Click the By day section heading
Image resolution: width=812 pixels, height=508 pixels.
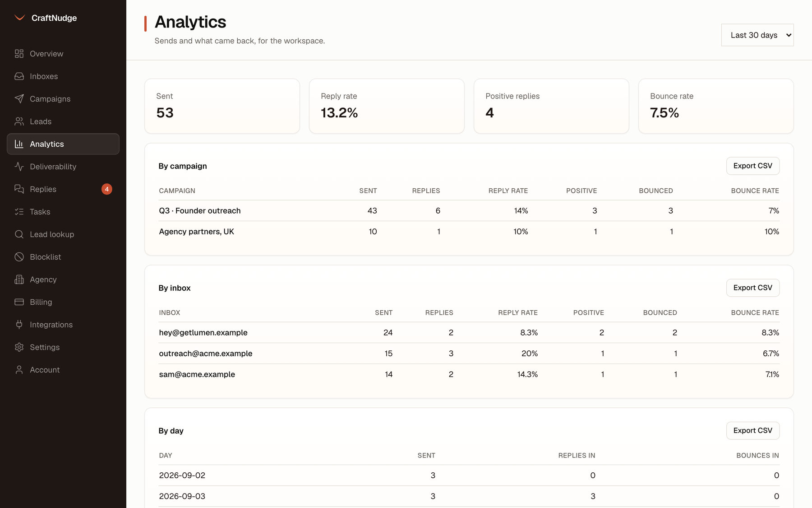pyautogui.click(x=171, y=431)
